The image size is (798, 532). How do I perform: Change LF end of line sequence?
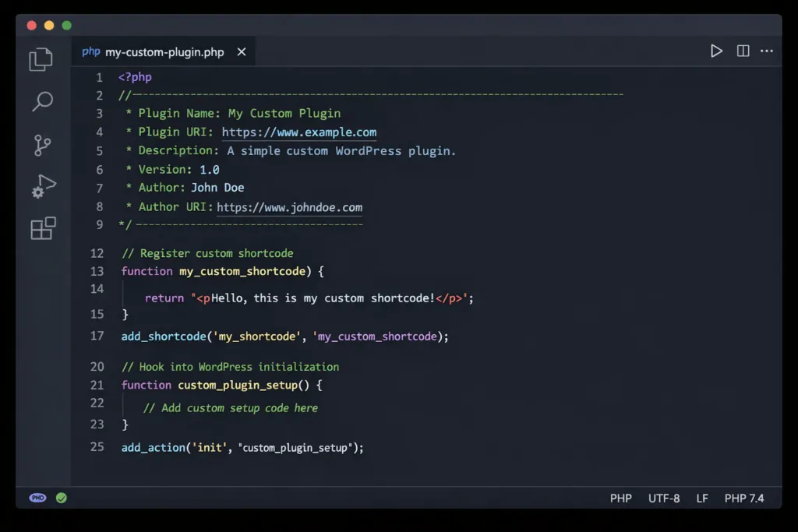[702, 499]
